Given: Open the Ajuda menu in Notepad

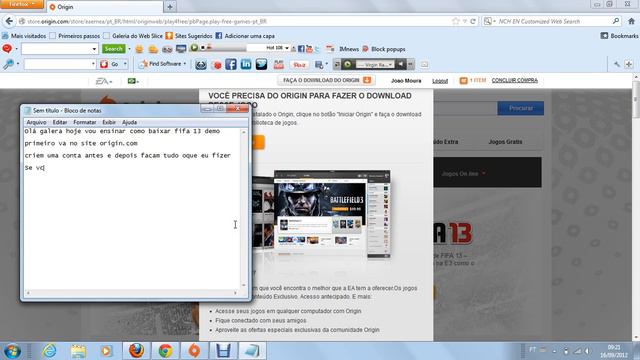Looking at the screenshot, I should [129, 122].
